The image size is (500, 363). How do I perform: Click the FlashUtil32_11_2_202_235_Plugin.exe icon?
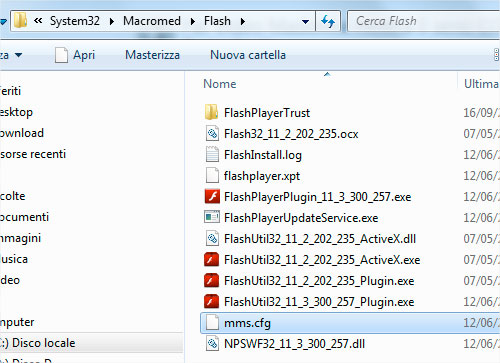click(x=212, y=281)
